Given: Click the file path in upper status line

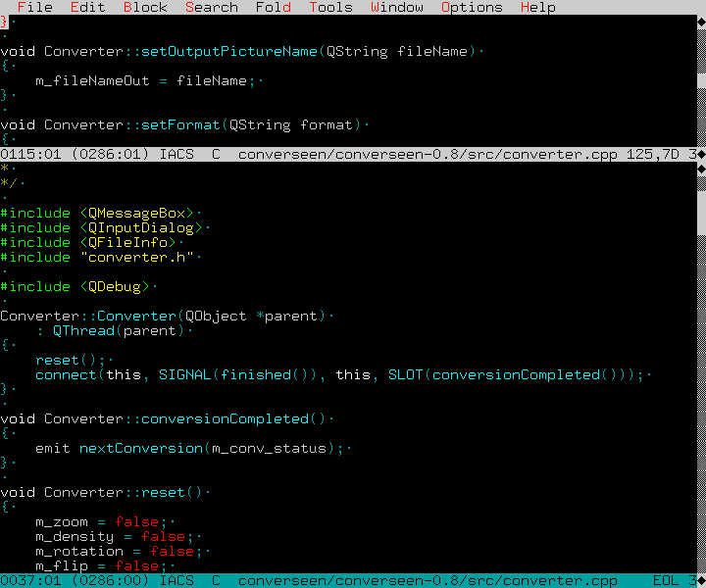Looking at the screenshot, I should pos(428,154).
